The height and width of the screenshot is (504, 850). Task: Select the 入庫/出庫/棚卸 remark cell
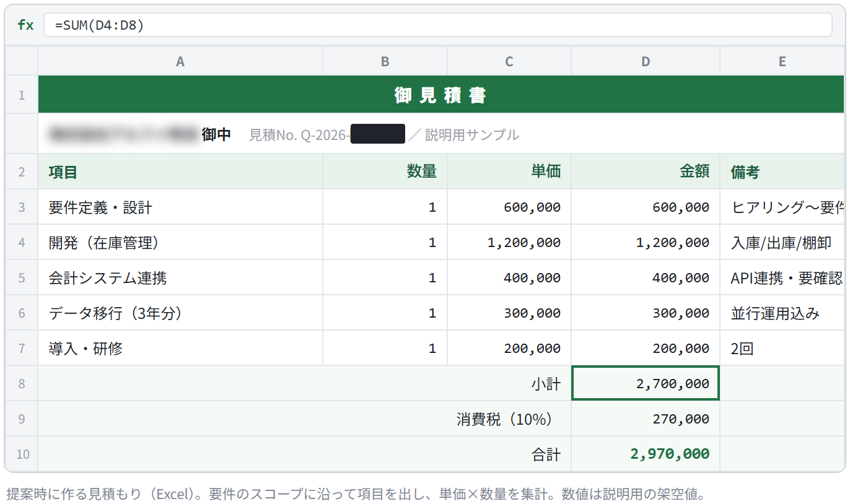[782, 242]
